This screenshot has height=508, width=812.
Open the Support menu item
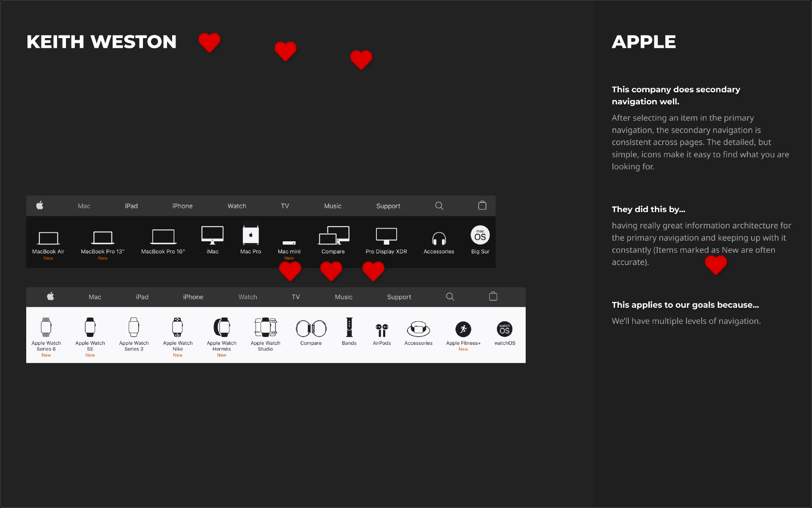pyautogui.click(x=388, y=205)
